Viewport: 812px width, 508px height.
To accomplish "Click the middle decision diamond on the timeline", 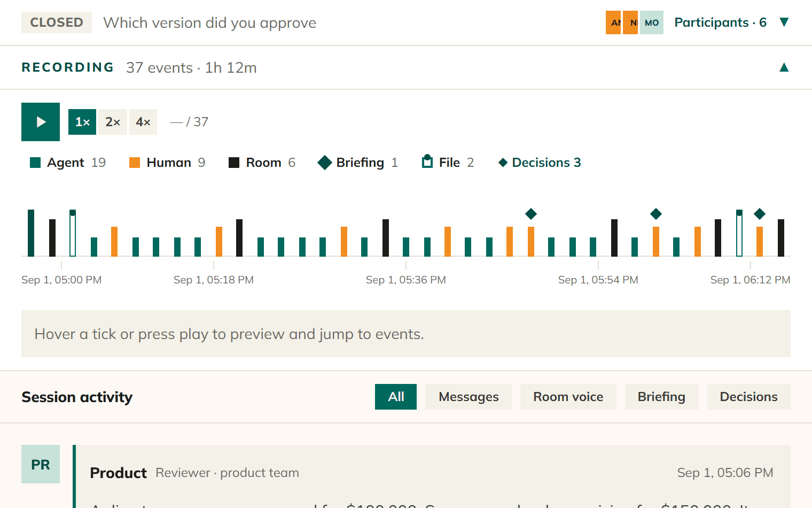I will coord(656,214).
